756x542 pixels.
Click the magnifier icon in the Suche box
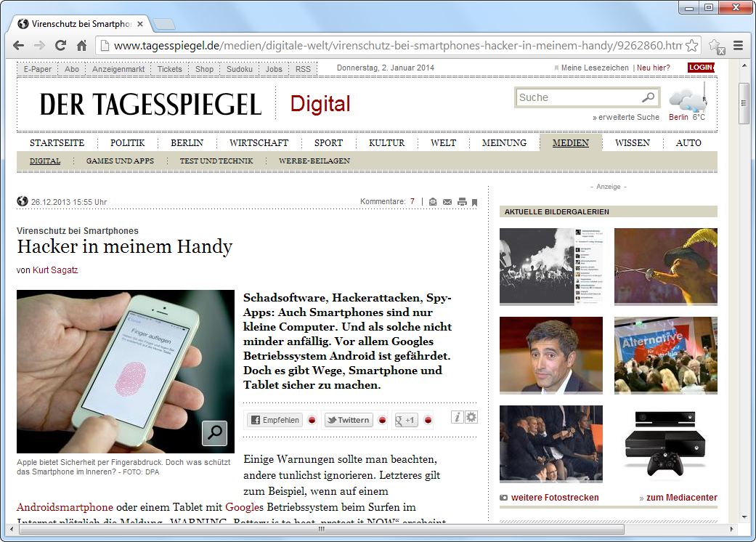(648, 97)
